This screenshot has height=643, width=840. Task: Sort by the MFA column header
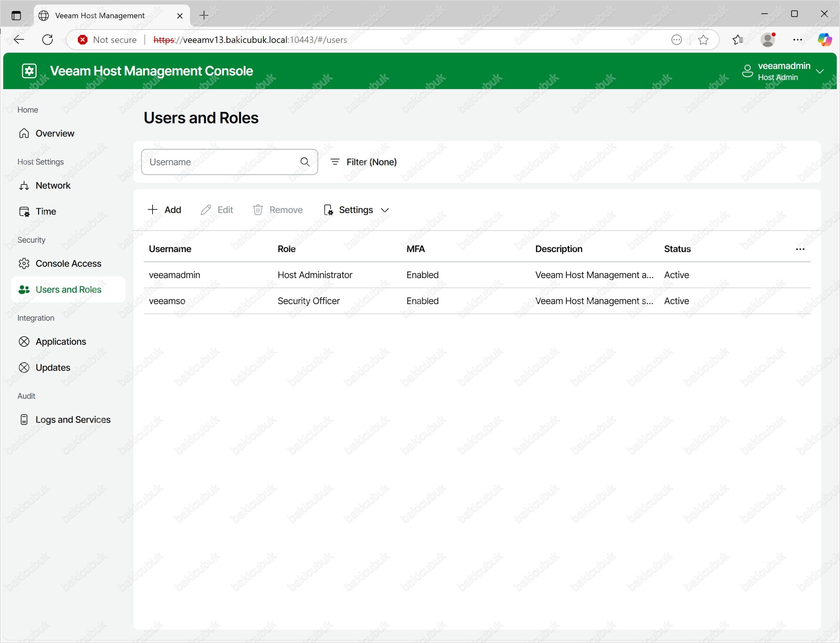(415, 249)
